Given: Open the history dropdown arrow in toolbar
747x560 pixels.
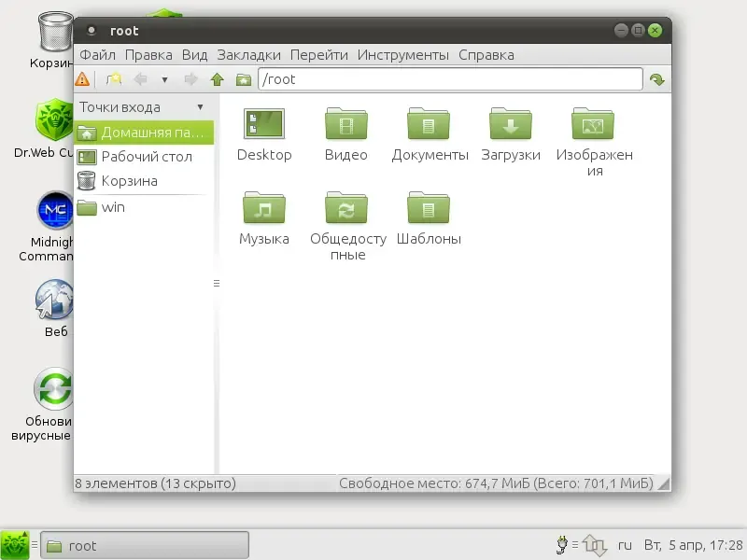Looking at the screenshot, I should pos(164,79).
